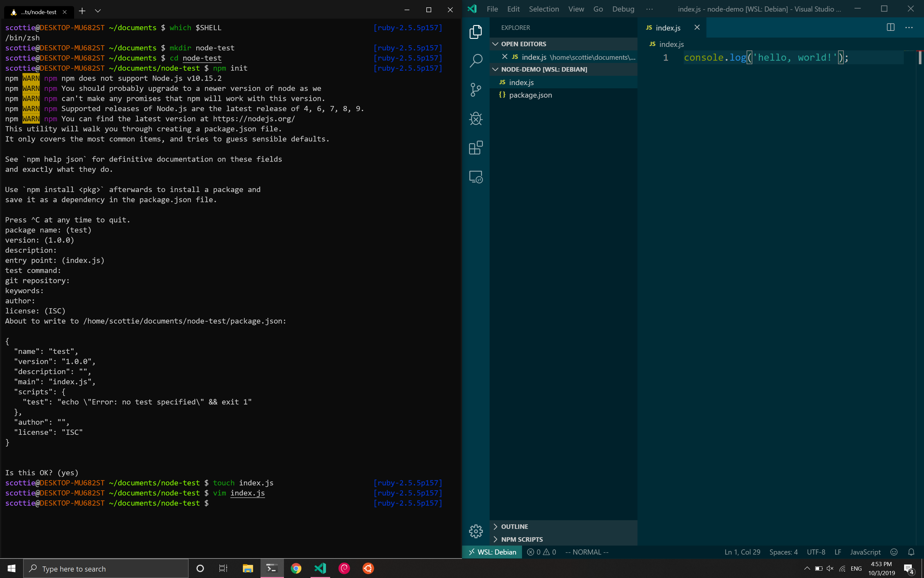Viewport: 924px width, 578px height.
Task: Open the Go menu
Action: [x=598, y=9]
